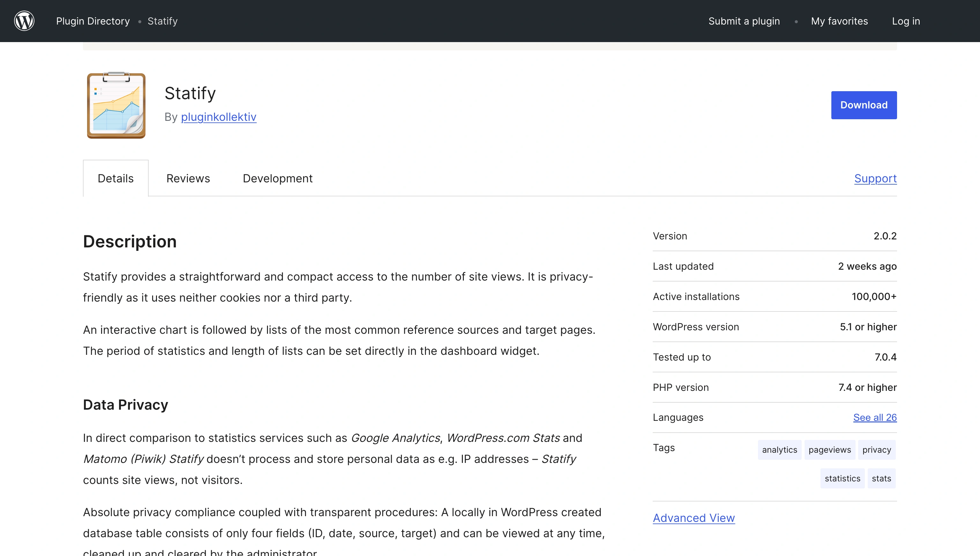Viewport: 980px width, 556px height.
Task: Download the Statify plugin
Action: [x=864, y=105]
